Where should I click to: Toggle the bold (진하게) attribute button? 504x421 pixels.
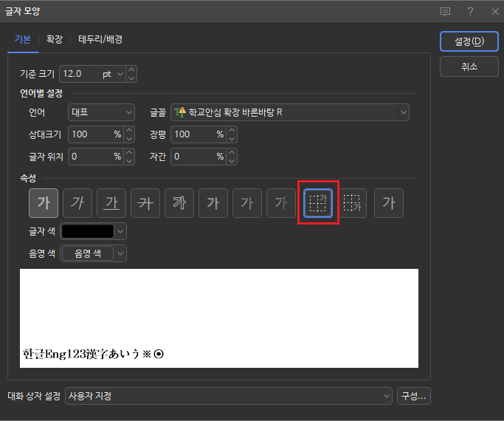(44, 203)
